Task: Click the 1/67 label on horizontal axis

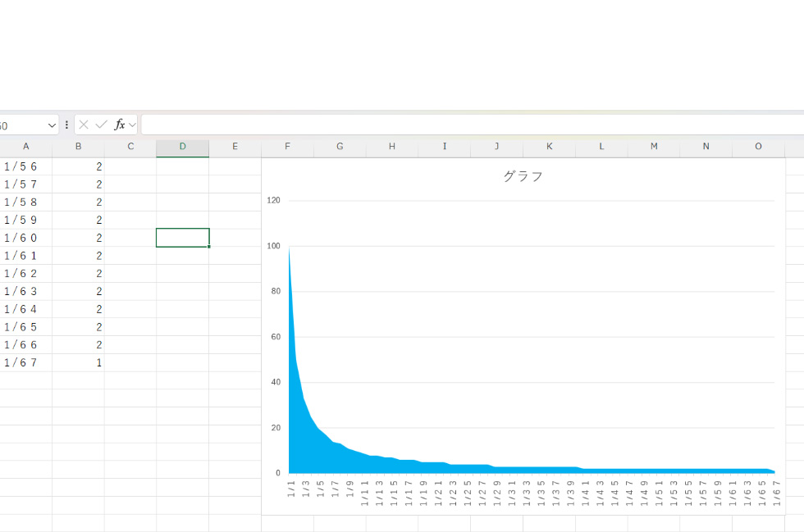Action: [776, 493]
